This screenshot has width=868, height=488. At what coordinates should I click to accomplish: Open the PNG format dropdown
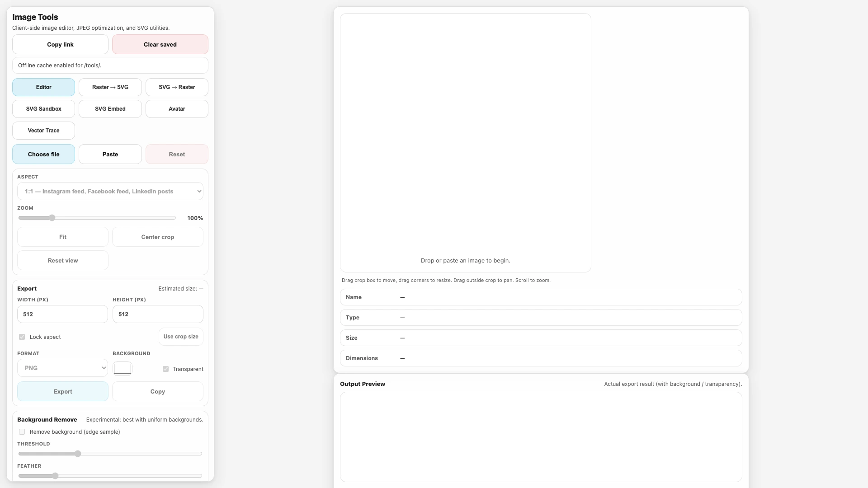click(62, 368)
